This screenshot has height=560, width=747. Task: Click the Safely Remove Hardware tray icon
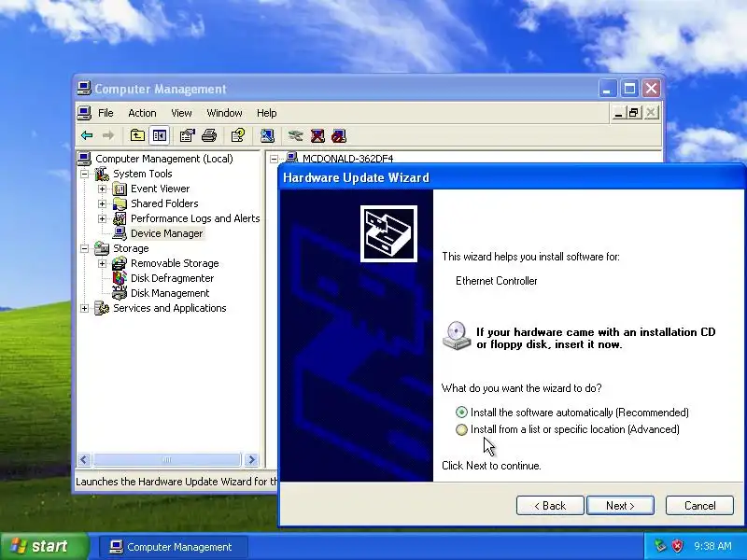tap(660, 546)
